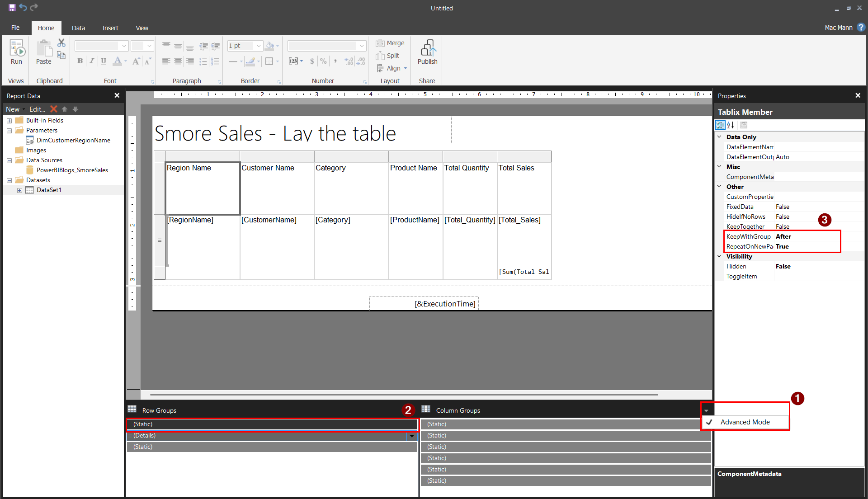Click the Split cells button

click(x=387, y=56)
